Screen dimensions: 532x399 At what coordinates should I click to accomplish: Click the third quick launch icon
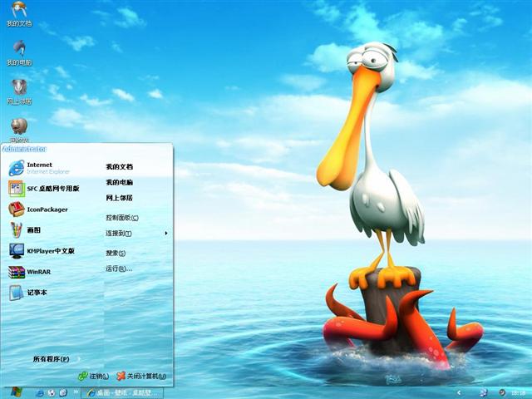[x=63, y=393]
